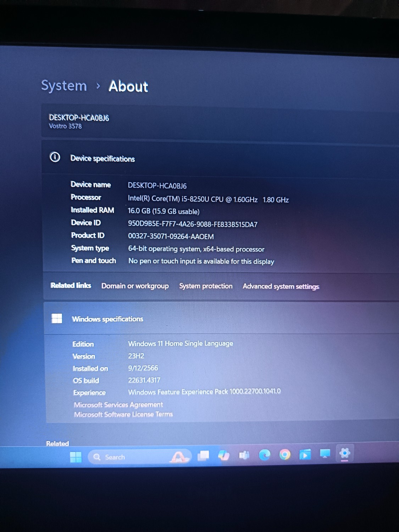Click the Installed on date 9/12/2566
Viewport: 399px width, 532px height.
pyautogui.click(x=143, y=368)
